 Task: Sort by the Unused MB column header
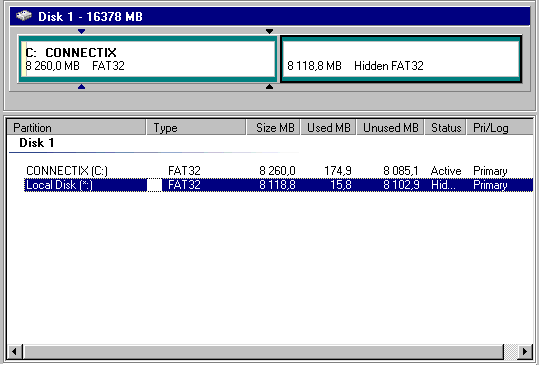point(390,128)
